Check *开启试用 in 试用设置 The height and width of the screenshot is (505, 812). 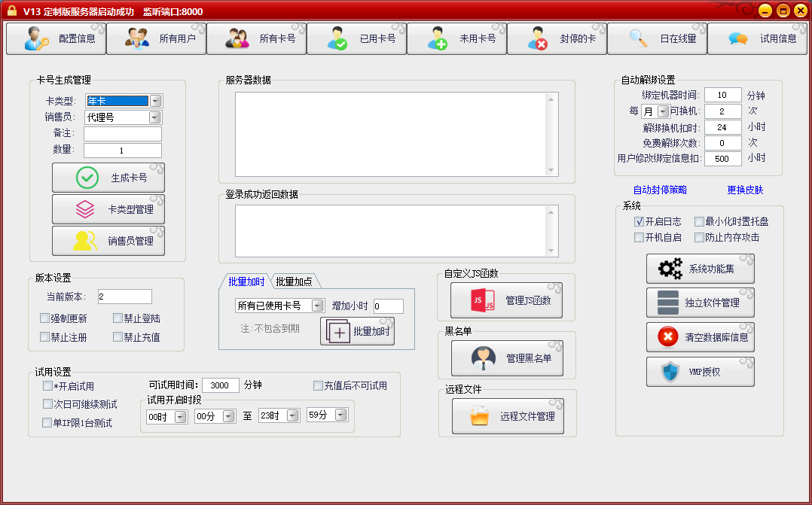47,385
